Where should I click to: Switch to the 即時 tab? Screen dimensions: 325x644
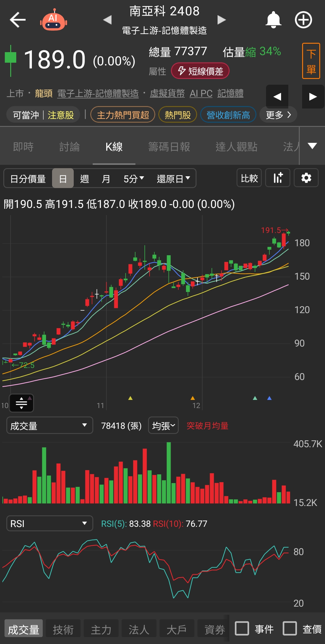(x=23, y=147)
